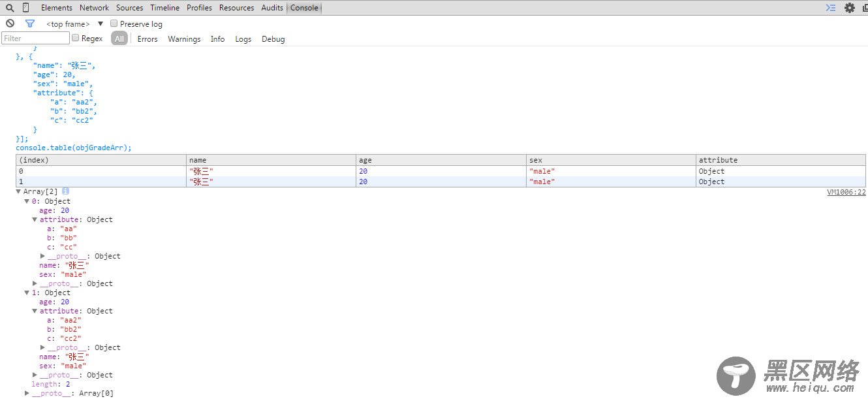Collapse attribute Object under item 1

tap(35, 311)
